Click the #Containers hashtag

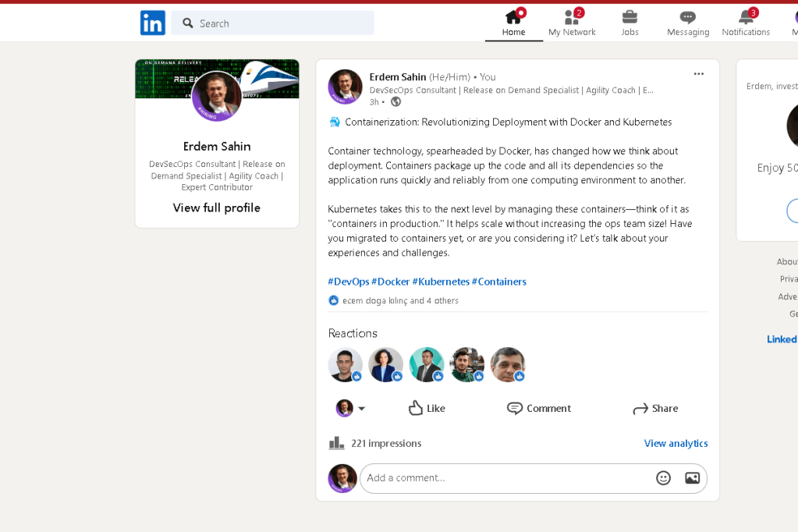[498, 282]
